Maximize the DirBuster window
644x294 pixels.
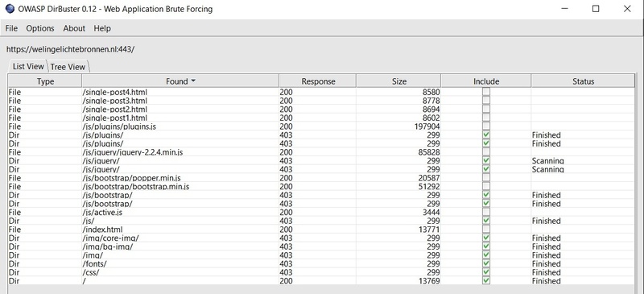(x=596, y=9)
